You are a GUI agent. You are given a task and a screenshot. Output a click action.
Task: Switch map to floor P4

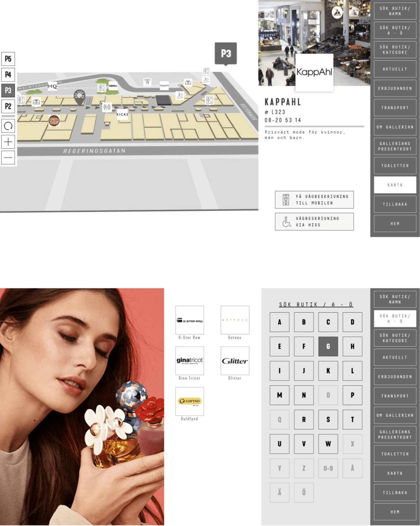pos(8,75)
